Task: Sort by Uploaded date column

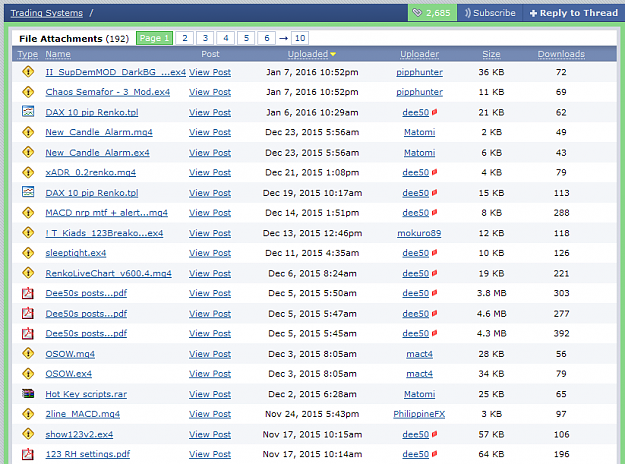Action: tap(312, 54)
